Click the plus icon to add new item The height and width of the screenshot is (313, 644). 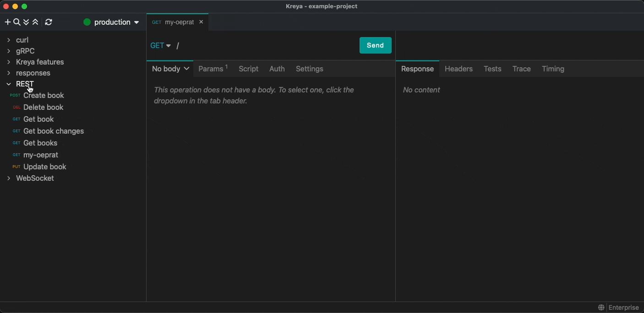(x=7, y=22)
